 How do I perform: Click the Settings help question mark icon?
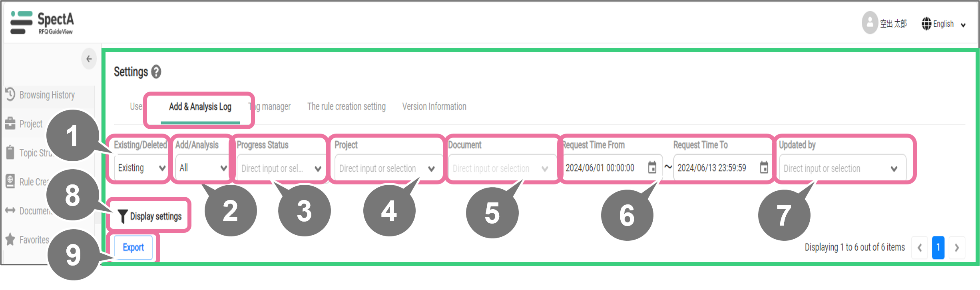156,72
